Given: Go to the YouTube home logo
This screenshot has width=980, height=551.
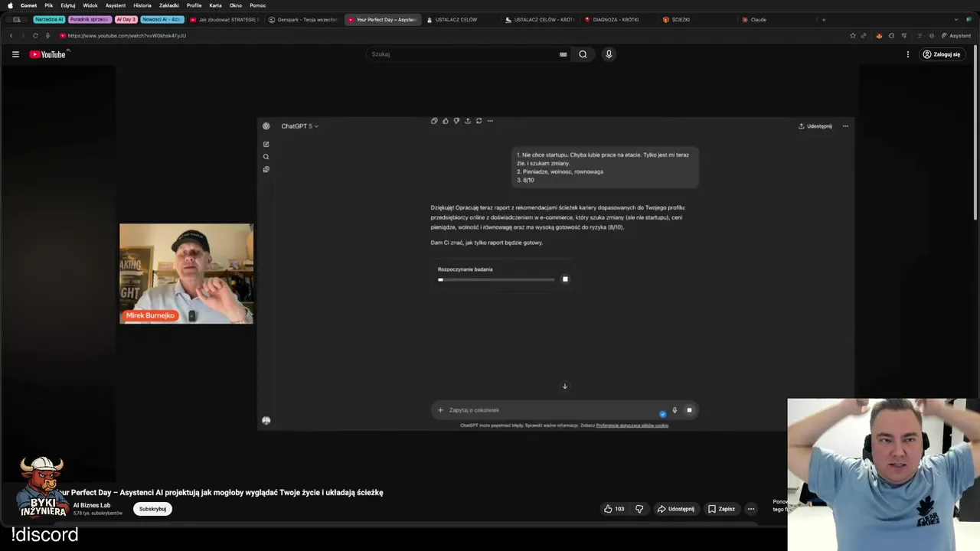Looking at the screenshot, I should [x=49, y=54].
